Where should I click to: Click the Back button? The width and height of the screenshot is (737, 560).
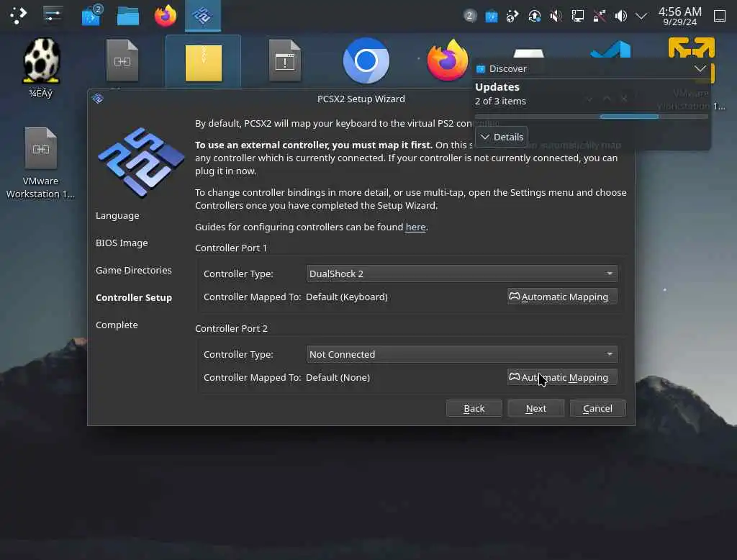pos(474,409)
